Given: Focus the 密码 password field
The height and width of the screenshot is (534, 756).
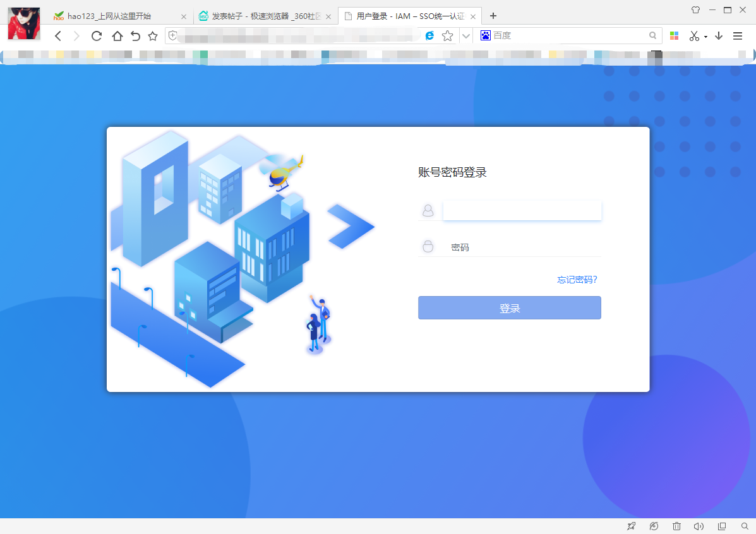Looking at the screenshot, I should point(522,247).
